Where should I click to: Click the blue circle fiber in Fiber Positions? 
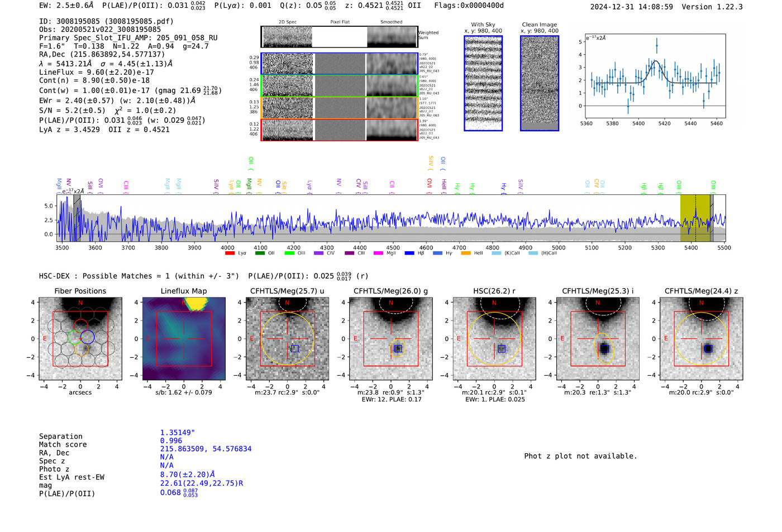87,337
